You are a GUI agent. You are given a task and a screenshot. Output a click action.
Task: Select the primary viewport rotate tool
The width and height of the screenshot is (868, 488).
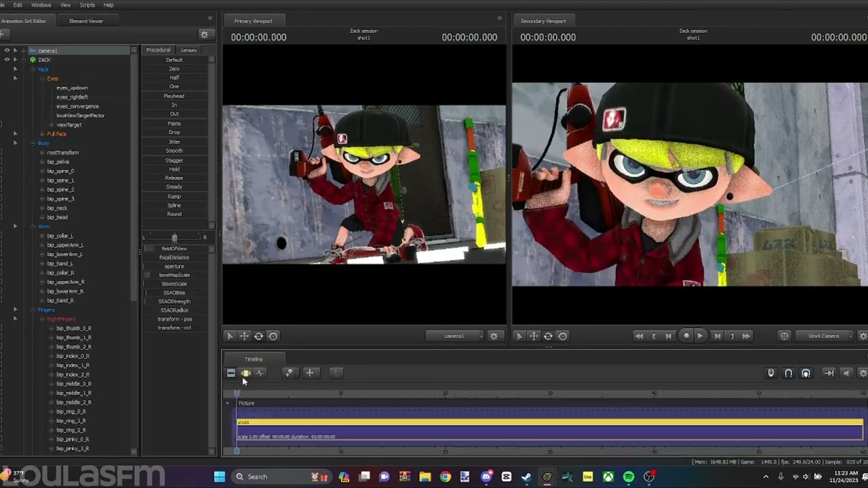click(258, 336)
